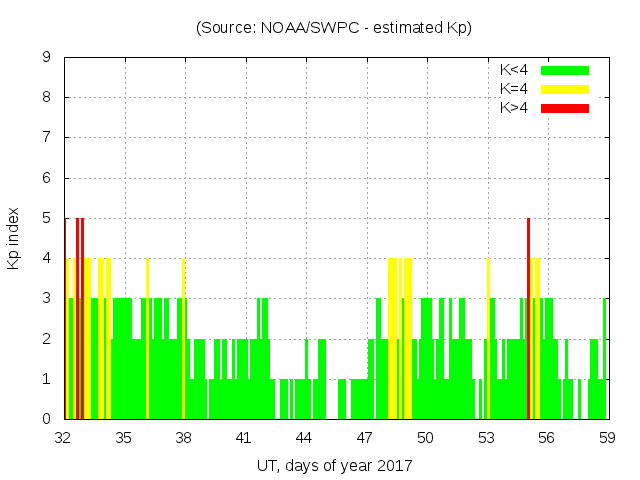Click y-axis tick label 9
Viewport: 640px width, 480px height.
[47, 57]
